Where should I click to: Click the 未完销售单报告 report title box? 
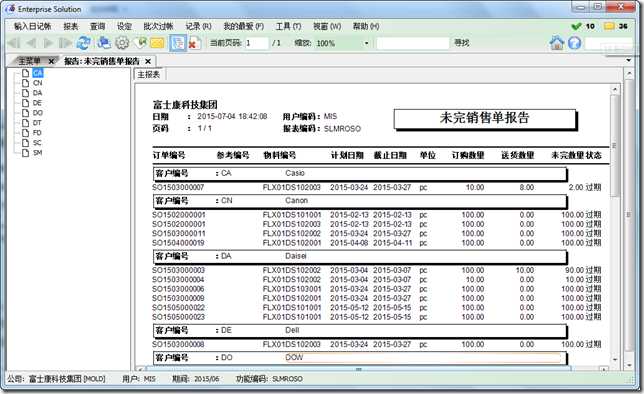[x=485, y=119]
